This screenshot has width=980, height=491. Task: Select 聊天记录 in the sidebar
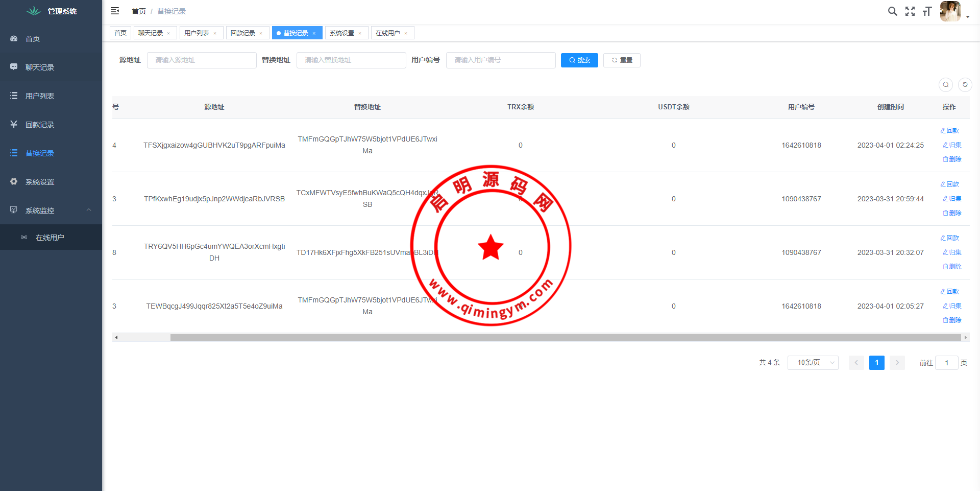(40, 67)
